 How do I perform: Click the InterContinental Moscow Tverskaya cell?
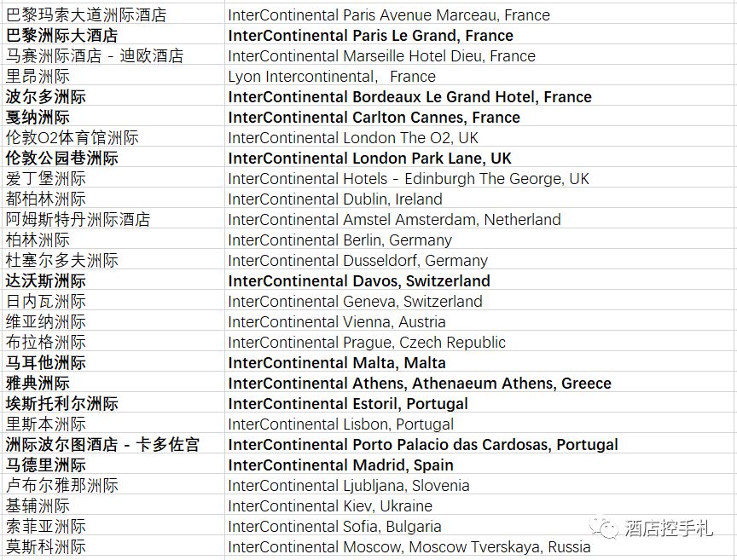409,547
